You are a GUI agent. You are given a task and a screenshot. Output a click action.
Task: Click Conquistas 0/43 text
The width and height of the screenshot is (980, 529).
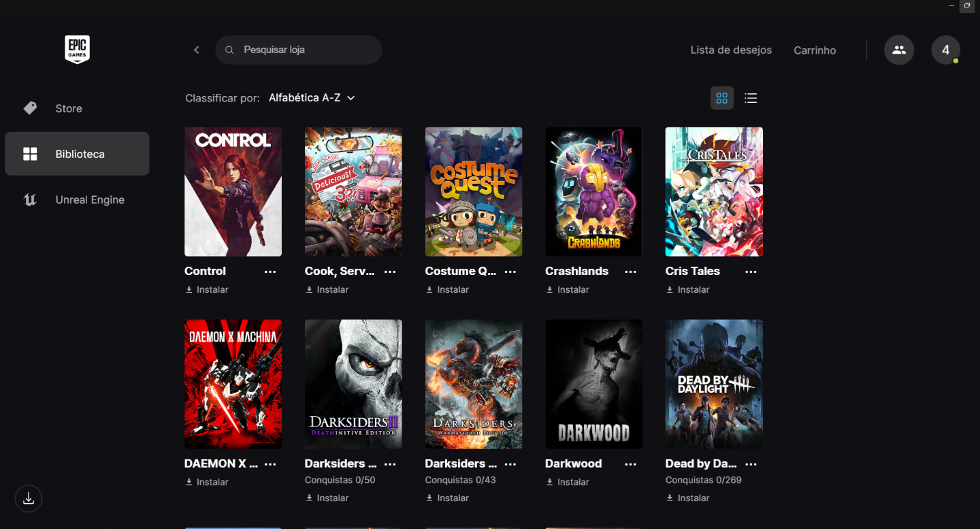[460, 480]
